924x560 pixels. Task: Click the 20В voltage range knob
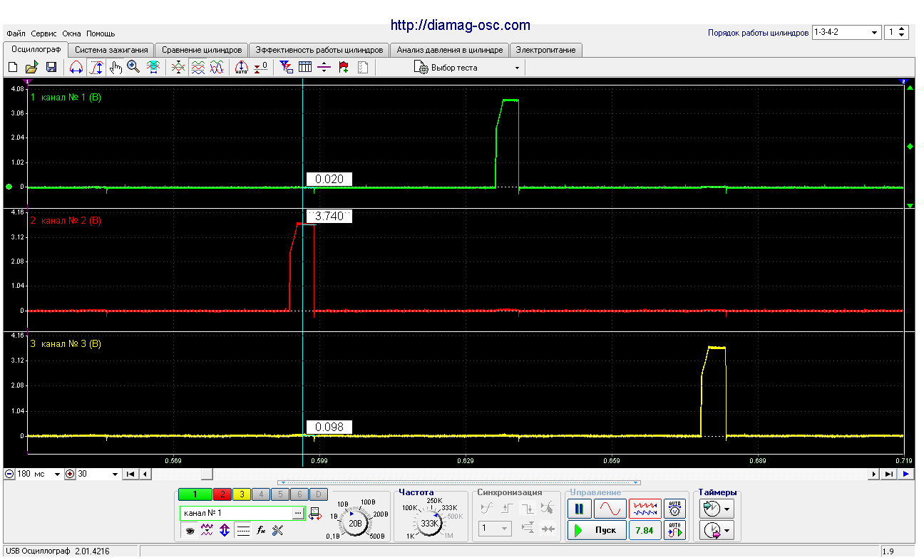tap(354, 524)
